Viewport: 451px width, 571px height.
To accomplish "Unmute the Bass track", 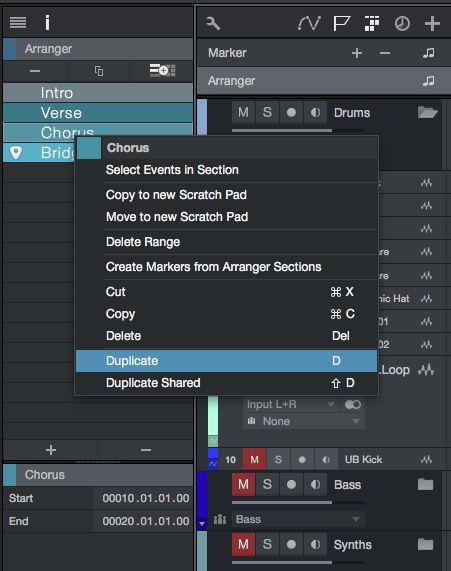I will 243,485.
